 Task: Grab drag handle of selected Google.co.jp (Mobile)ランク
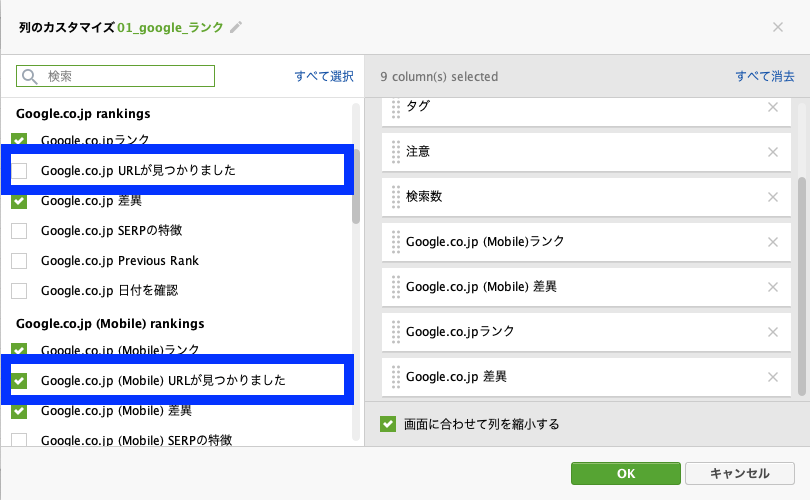396,242
